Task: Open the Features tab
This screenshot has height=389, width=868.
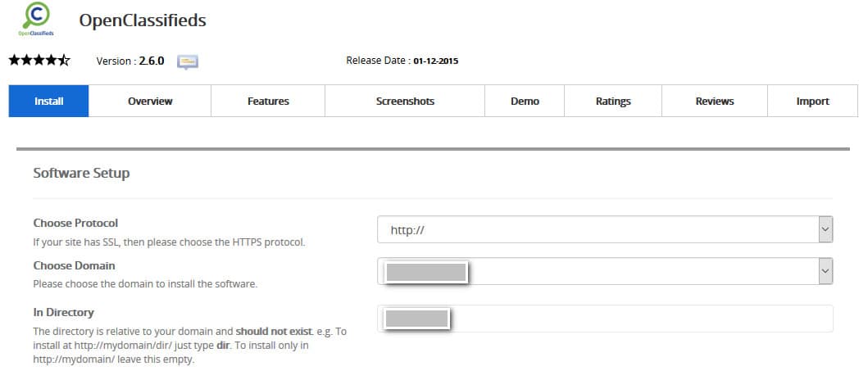Action: [x=268, y=102]
